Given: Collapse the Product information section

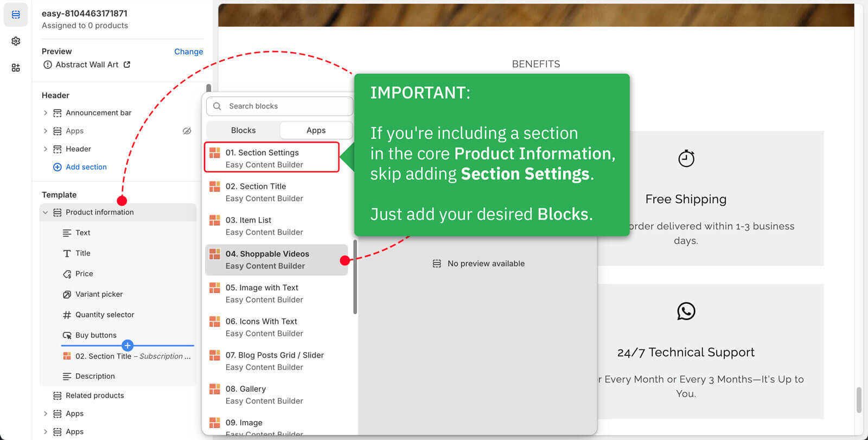Looking at the screenshot, I should 46,212.
